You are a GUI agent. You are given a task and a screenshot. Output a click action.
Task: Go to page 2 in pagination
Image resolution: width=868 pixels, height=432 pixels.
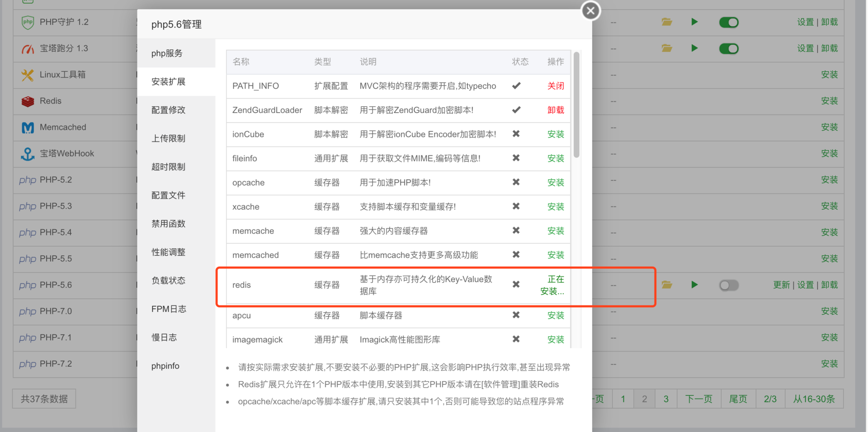click(x=644, y=399)
